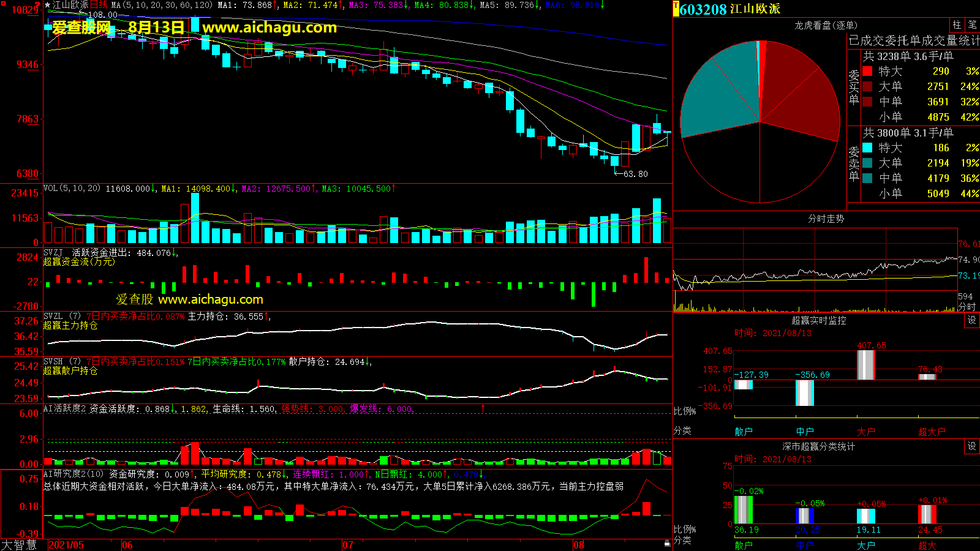This screenshot has width=980, height=551.
Task: Click the red up-arrow marker in AI活跃度 panel
Action: coord(483,408)
